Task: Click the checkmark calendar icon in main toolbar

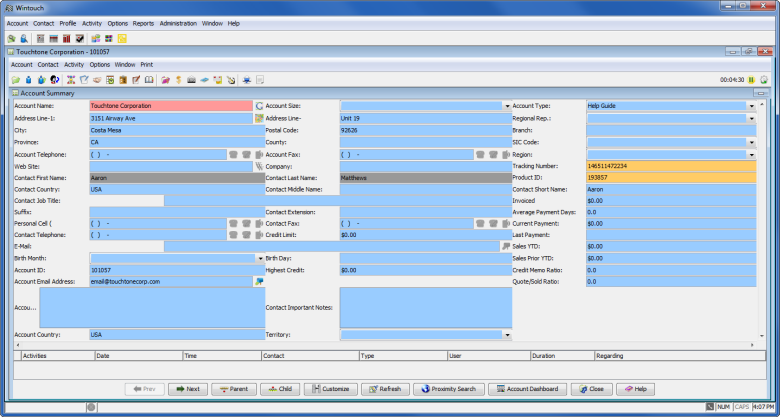Action: pos(80,38)
